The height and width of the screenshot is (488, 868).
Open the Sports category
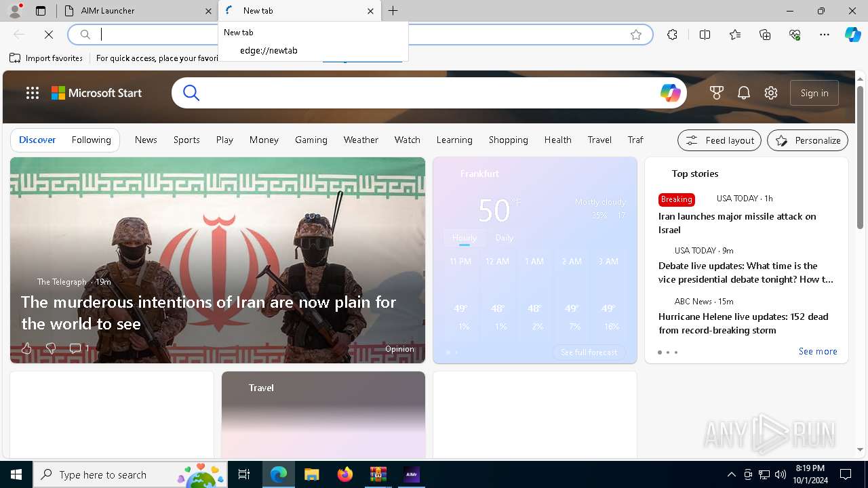(186, 140)
